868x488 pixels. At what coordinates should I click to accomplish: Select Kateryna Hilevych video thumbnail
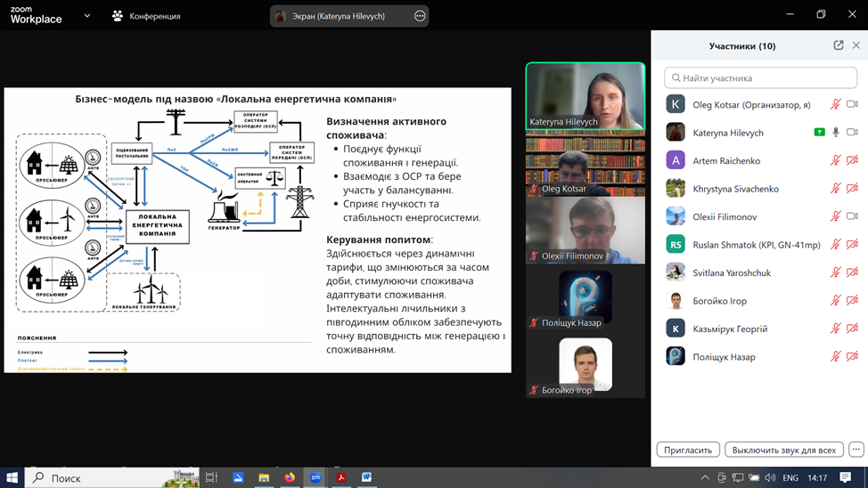585,96
